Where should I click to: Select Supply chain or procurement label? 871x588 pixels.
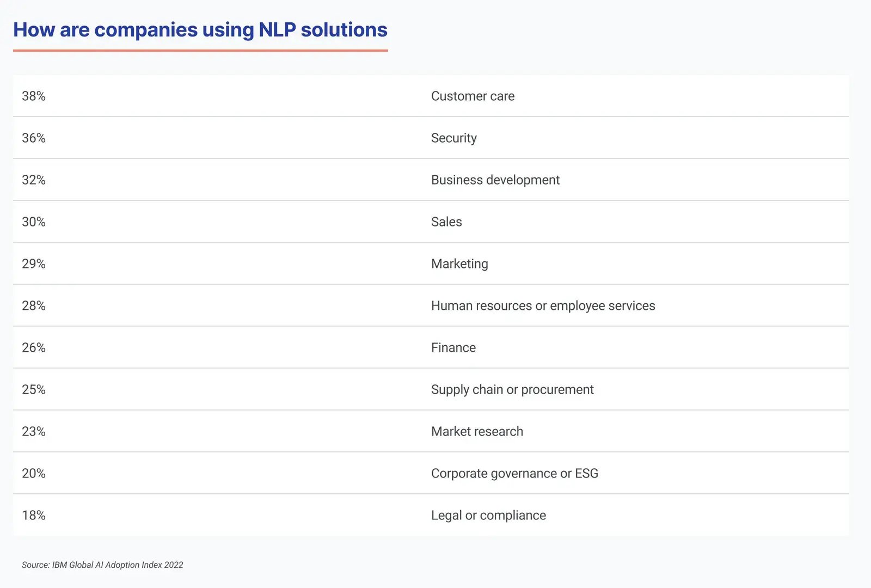coord(512,390)
